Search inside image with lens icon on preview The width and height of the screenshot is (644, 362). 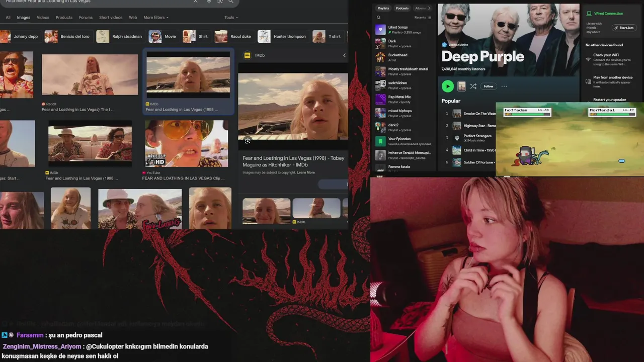248,141
